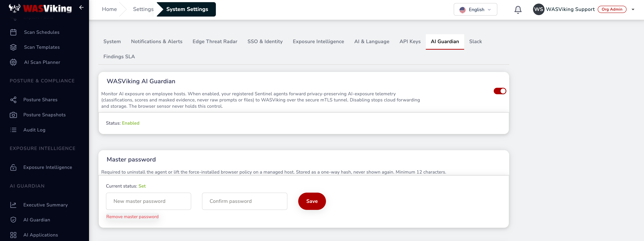Go to Home breadcrumb
Image resolution: width=644 pixels, height=241 pixels.
click(x=109, y=9)
